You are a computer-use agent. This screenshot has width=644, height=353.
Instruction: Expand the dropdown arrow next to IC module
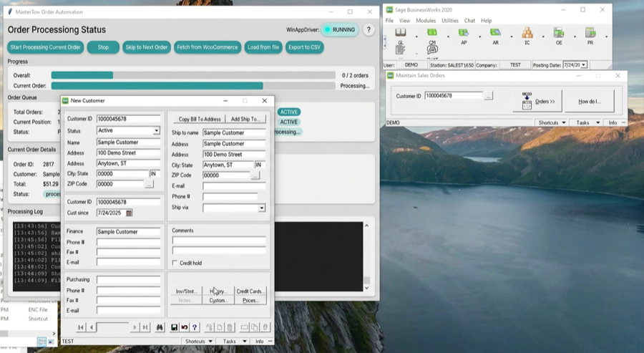pos(543,37)
